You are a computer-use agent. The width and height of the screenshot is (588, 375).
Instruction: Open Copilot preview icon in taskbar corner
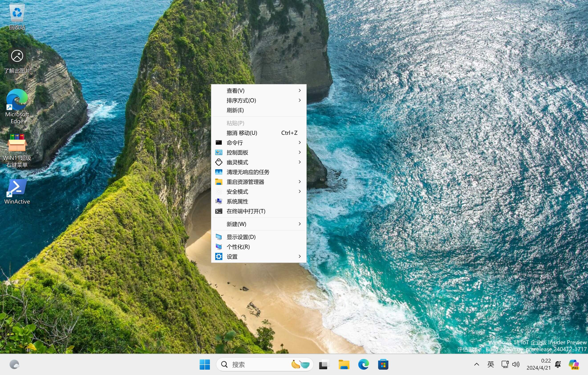[573, 365]
